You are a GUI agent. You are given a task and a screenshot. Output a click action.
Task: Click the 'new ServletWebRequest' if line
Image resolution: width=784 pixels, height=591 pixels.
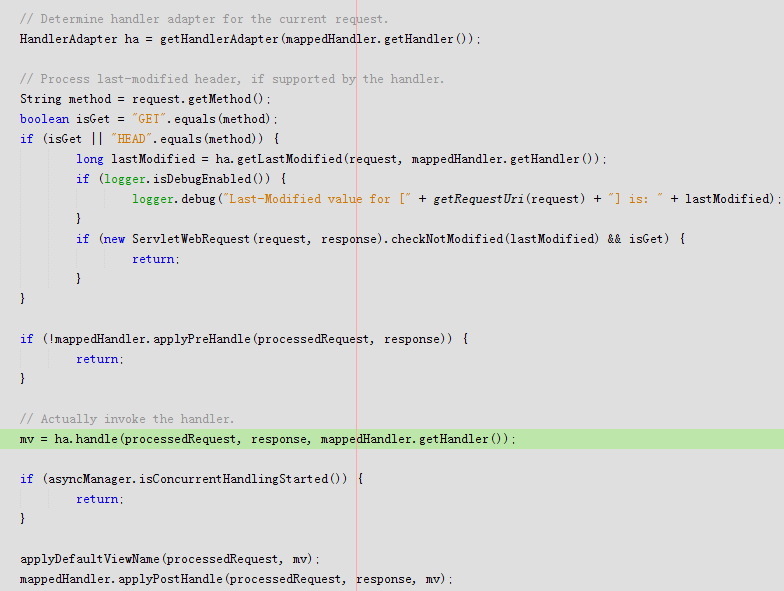380,239
